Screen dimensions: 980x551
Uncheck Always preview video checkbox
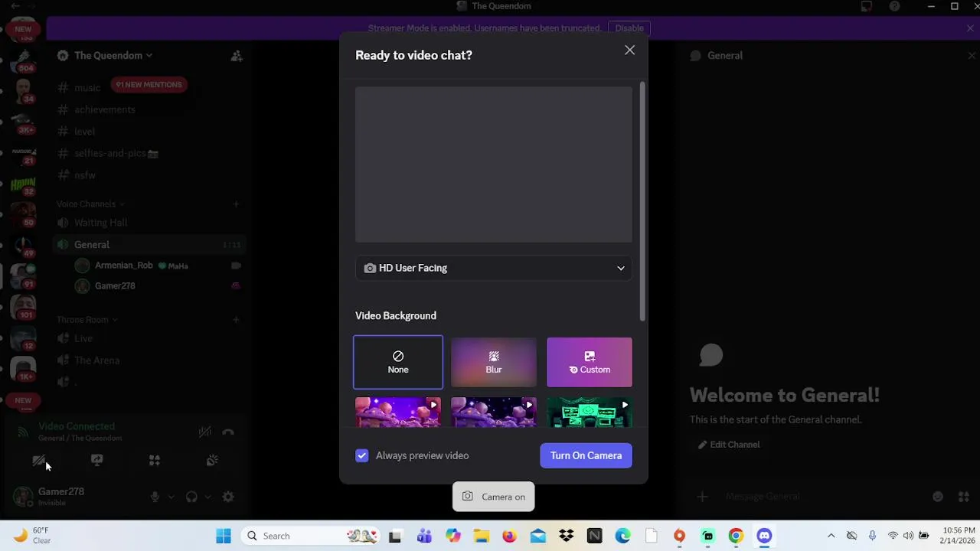[x=362, y=455]
